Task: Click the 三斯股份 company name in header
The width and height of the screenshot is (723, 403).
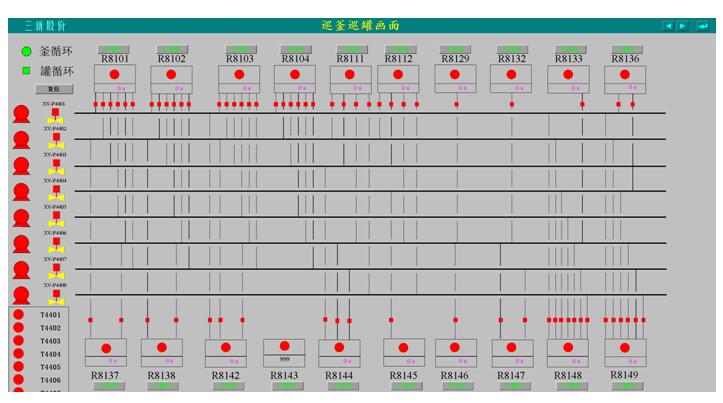Action: (45, 26)
